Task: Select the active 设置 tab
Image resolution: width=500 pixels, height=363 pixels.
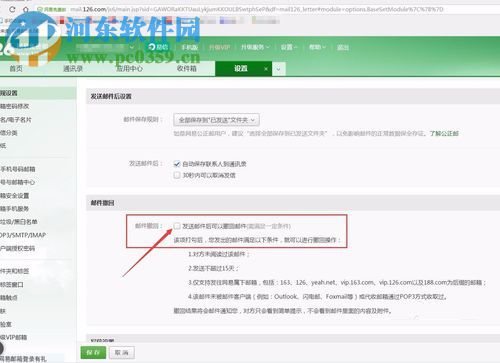Action: pyautogui.click(x=241, y=69)
